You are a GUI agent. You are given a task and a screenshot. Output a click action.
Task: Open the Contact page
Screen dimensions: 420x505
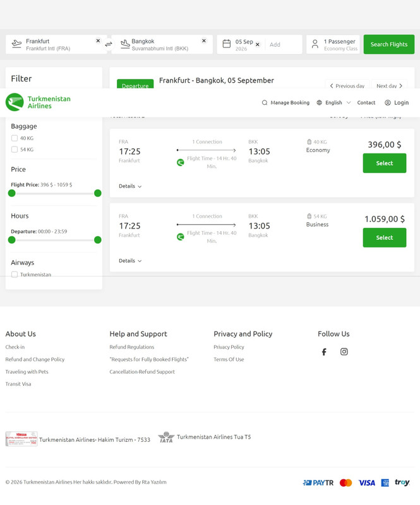(x=366, y=103)
